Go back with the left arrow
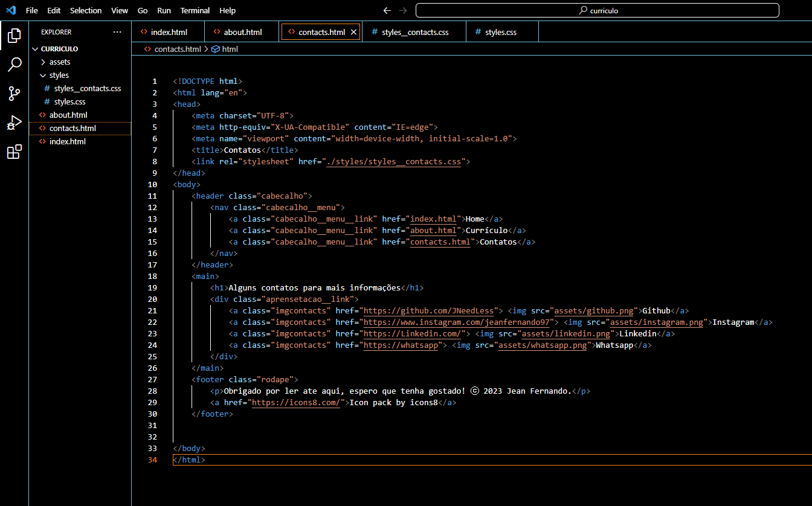Screen dimensions: 812x506 (387, 10)
